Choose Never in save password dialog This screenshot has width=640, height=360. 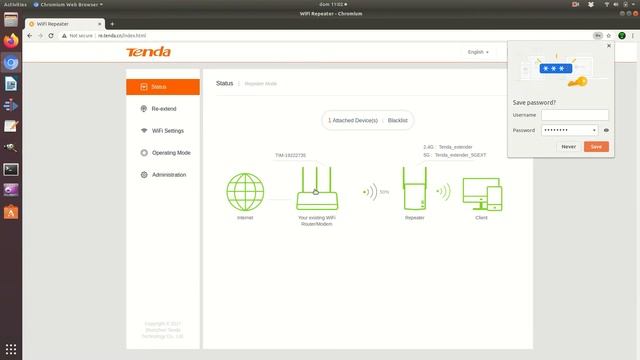569,147
